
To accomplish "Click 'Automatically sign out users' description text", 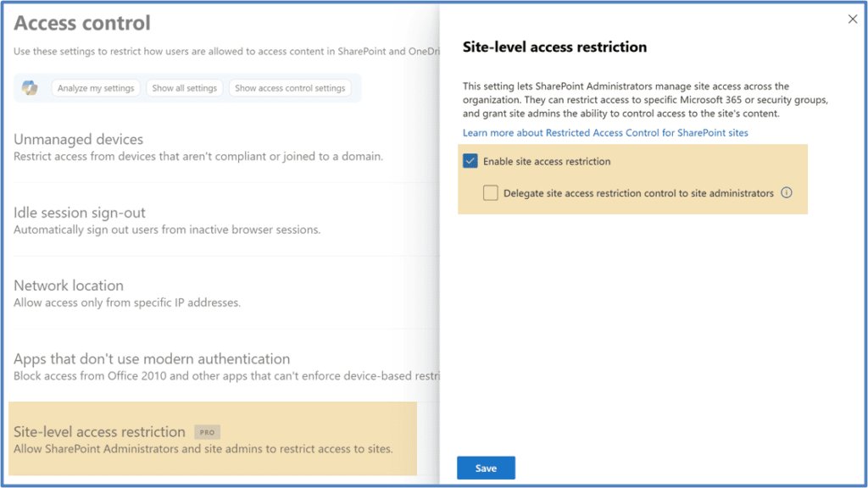I will (167, 230).
